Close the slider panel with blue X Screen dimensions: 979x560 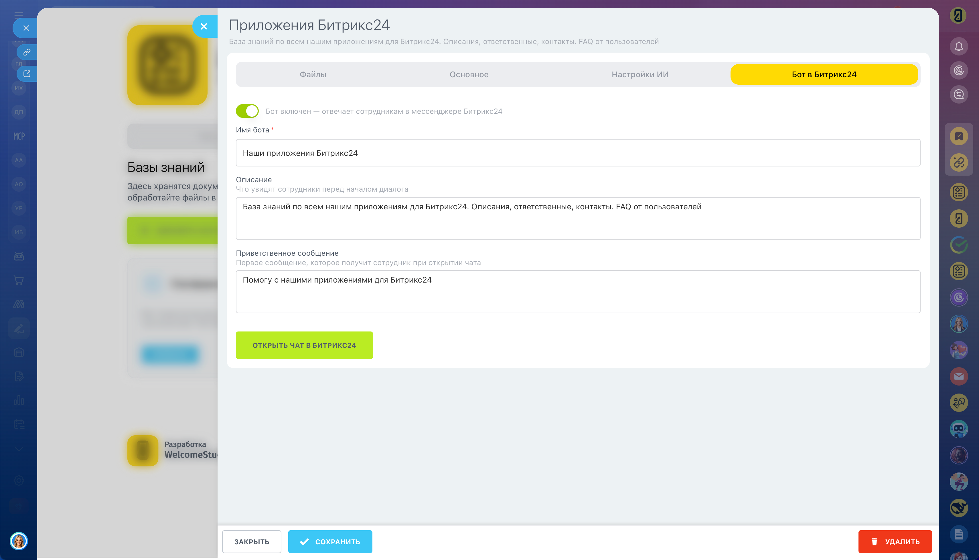tap(204, 26)
